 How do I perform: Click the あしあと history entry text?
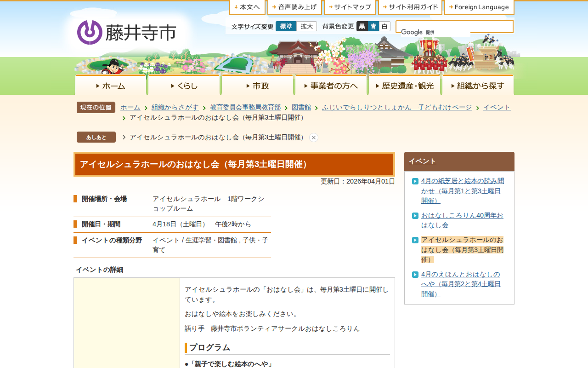[x=218, y=137]
